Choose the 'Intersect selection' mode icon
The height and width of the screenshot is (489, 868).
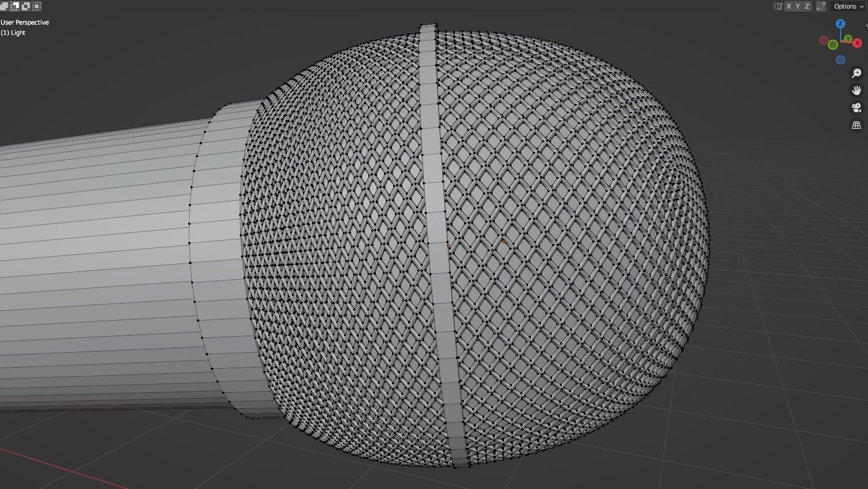point(37,6)
